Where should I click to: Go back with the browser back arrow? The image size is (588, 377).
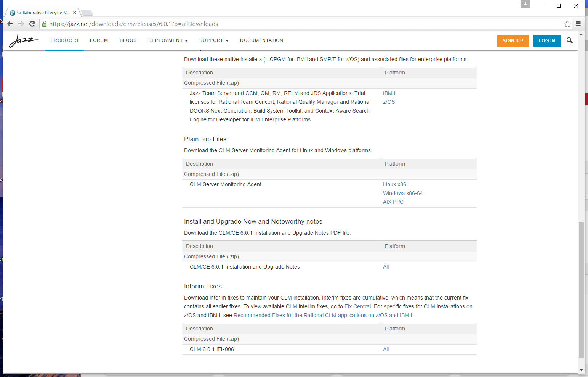(x=10, y=24)
